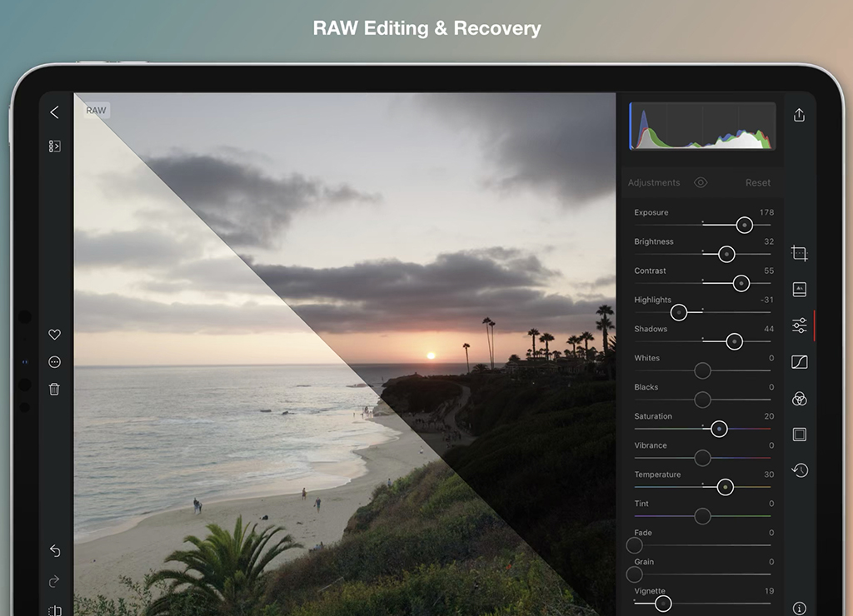Viewport: 853px width, 616px height.
Task: Click the "Brightness" label
Action: 653,241
